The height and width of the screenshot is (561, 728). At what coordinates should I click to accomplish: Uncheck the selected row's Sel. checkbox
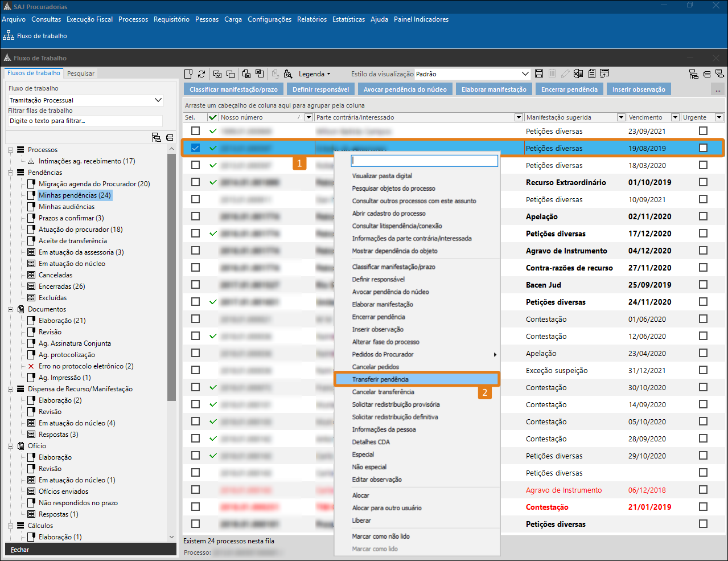195,148
